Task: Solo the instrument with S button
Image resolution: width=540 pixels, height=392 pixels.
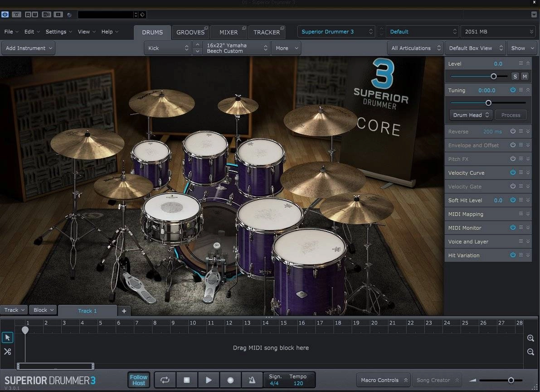Action: coord(515,77)
